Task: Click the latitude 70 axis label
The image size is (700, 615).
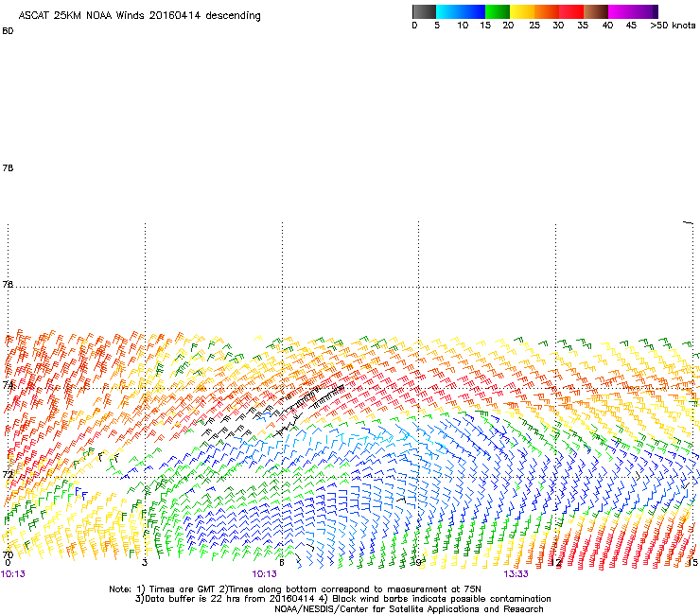Action: tap(8, 554)
